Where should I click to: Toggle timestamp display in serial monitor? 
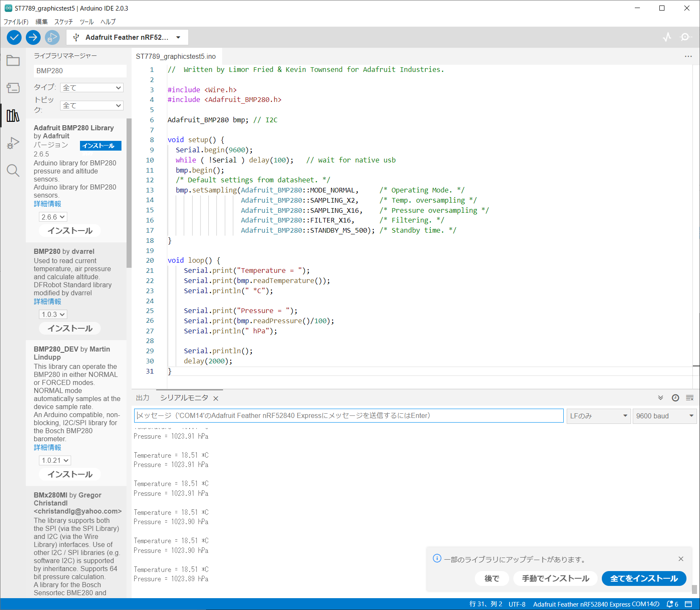click(x=675, y=398)
